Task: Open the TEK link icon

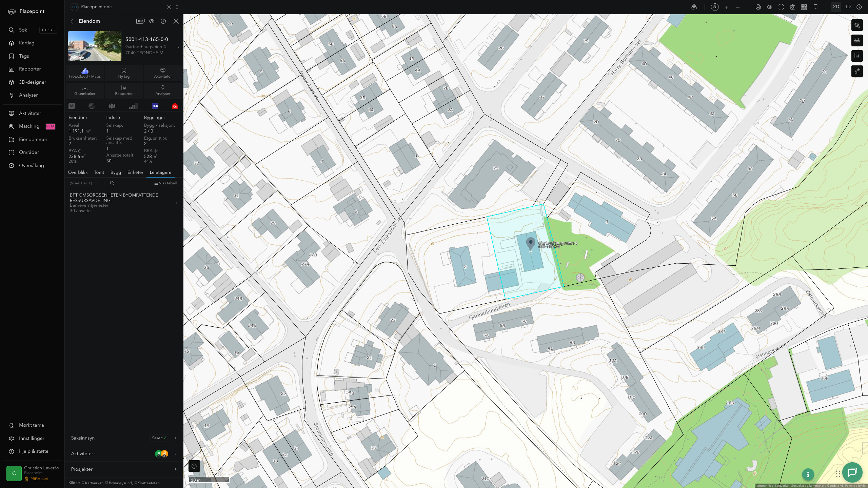Action: click(155, 106)
